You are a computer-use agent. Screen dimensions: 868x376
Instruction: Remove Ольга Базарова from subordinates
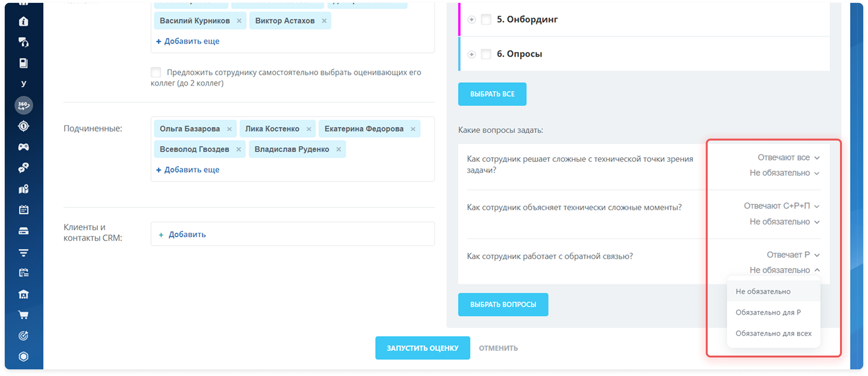coord(229,129)
